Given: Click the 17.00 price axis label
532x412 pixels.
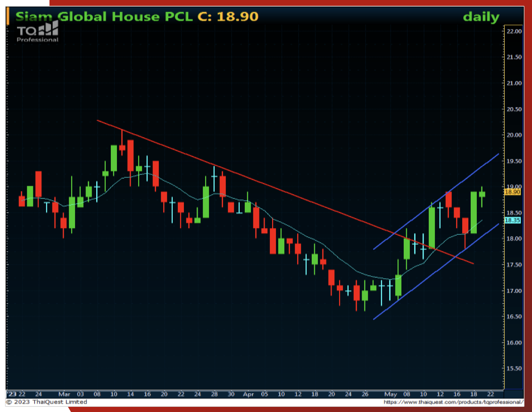Looking at the screenshot, I should pyautogui.click(x=514, y=290).
